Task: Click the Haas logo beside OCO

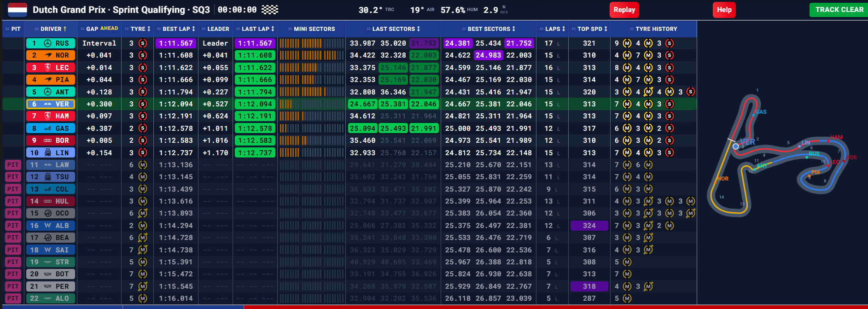Action: click(x=47, y=213)
